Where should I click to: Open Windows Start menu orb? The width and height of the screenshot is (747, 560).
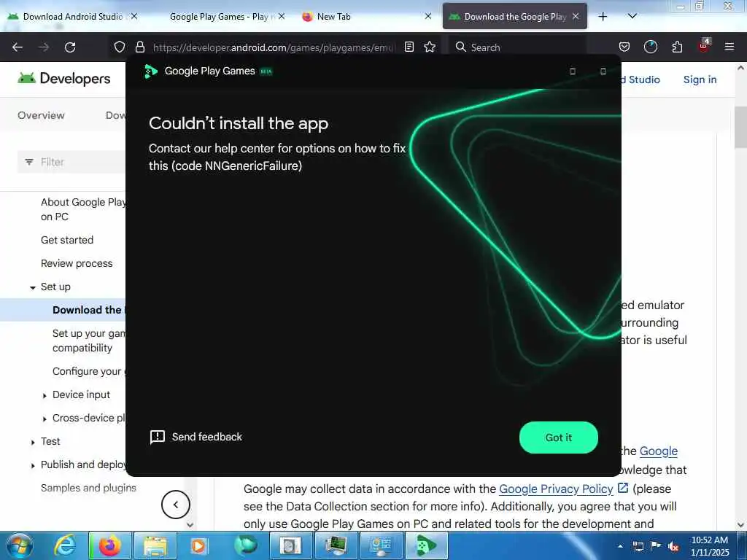pos(20,545)
